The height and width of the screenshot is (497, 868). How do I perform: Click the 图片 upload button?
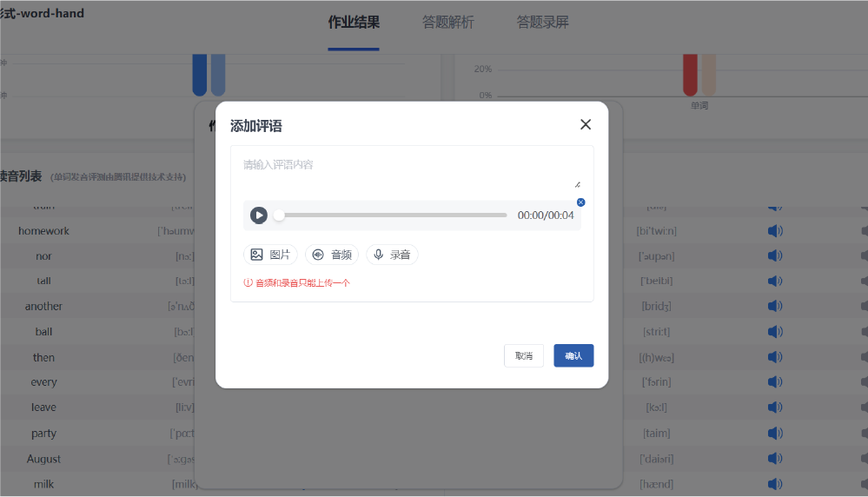270,255
